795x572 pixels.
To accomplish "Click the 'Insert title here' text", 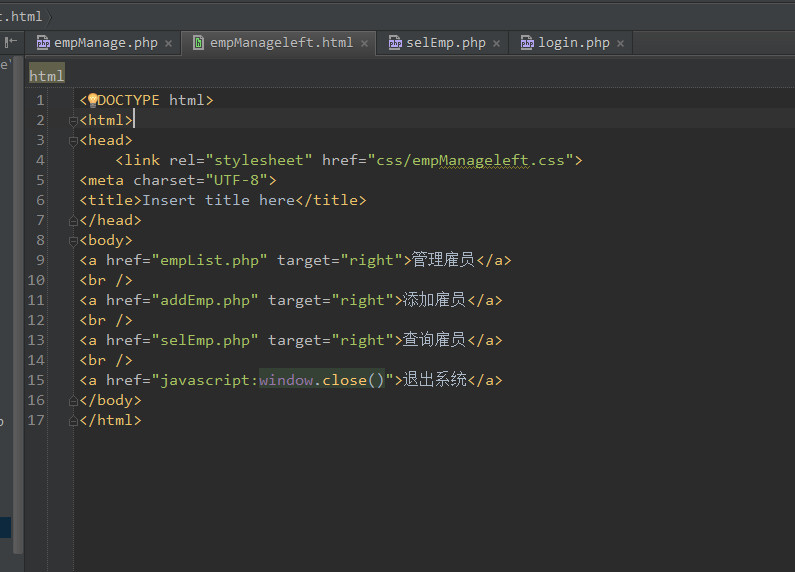I will click(x=218, y=200).
